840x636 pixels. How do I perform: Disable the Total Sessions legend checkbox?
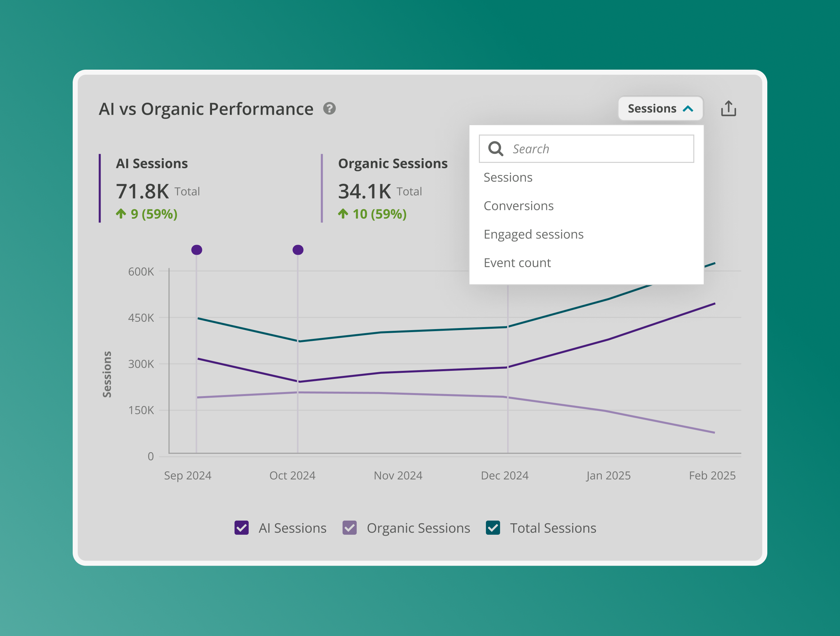[493, 528]
